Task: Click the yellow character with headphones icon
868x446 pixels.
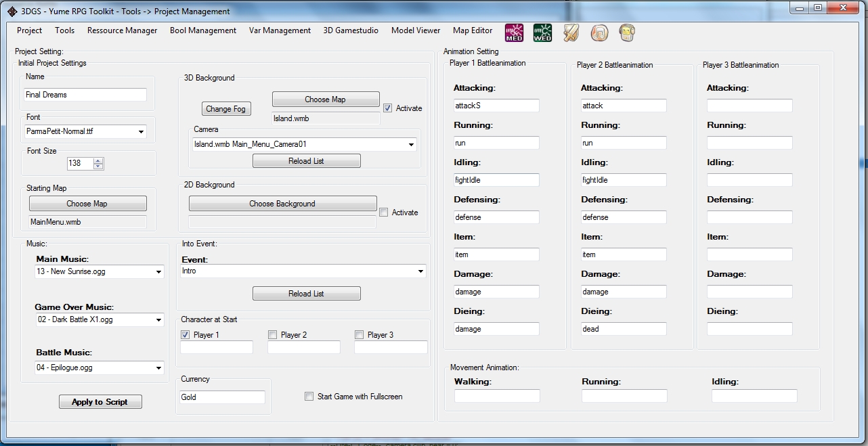Action: [x=628, y=32]
